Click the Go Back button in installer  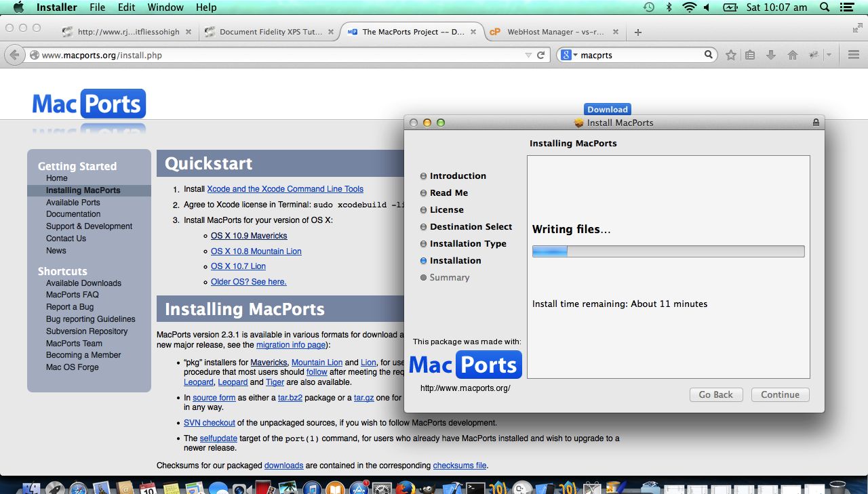coord(716,394)
